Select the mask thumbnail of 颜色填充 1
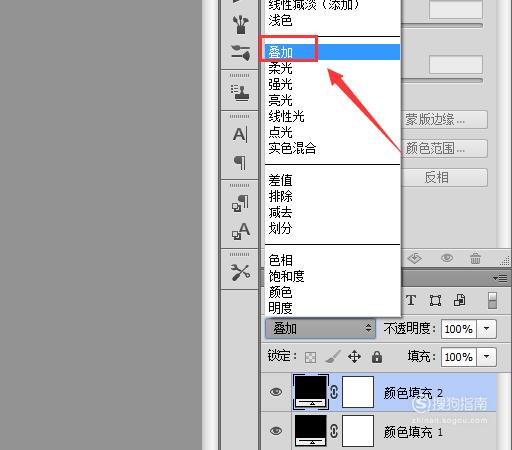This screenshot has height=450, width=512. click(x=358, y=431)
